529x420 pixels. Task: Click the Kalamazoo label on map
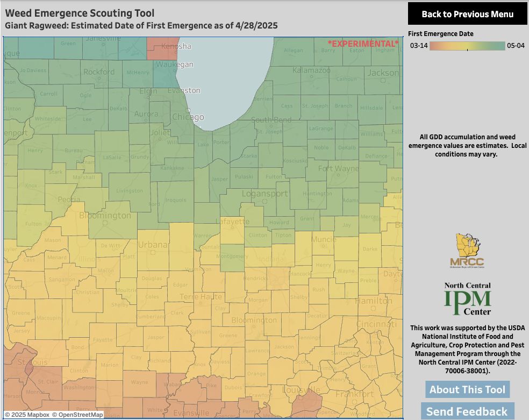pos(311,70)
